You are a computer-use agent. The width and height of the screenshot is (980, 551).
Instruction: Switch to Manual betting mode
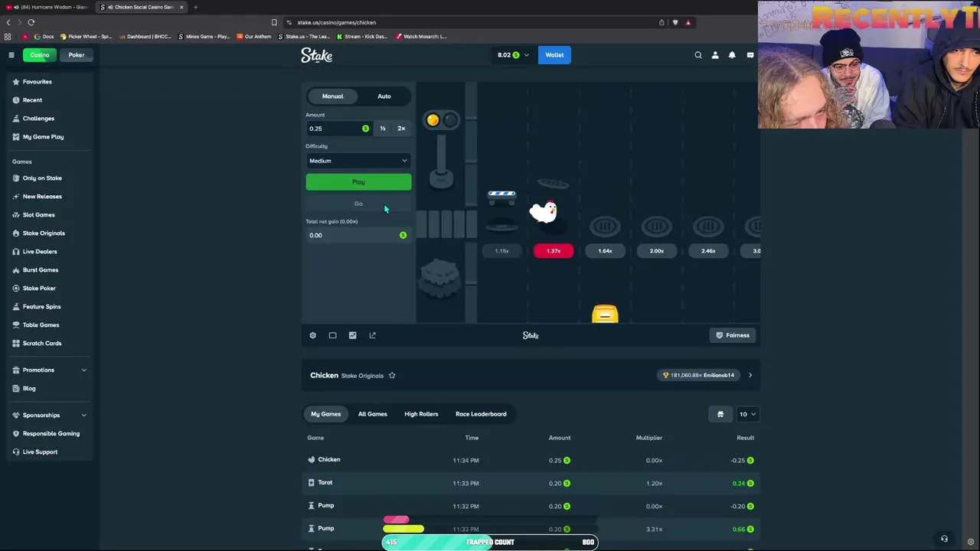pyautogui.click(x=332, y=96)
